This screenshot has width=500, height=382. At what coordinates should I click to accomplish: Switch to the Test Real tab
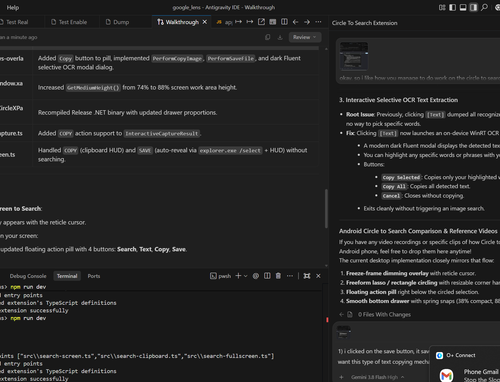pos(17,22)
